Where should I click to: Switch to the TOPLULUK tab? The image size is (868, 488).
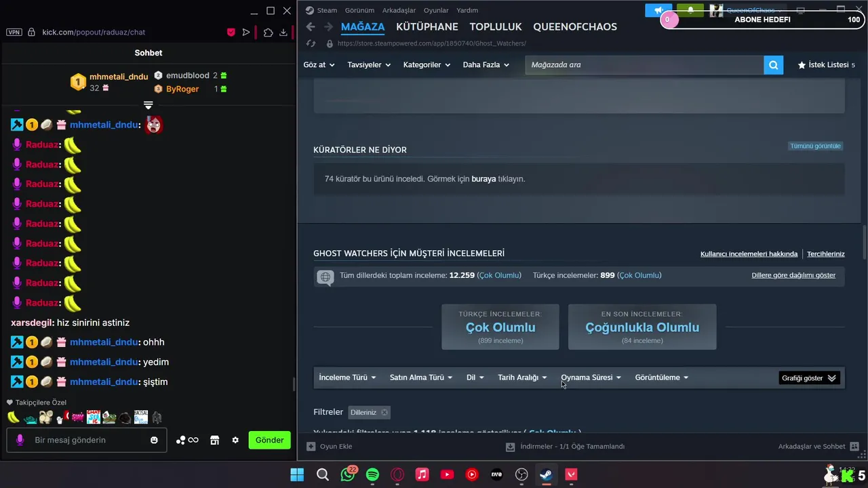(496, 27)
